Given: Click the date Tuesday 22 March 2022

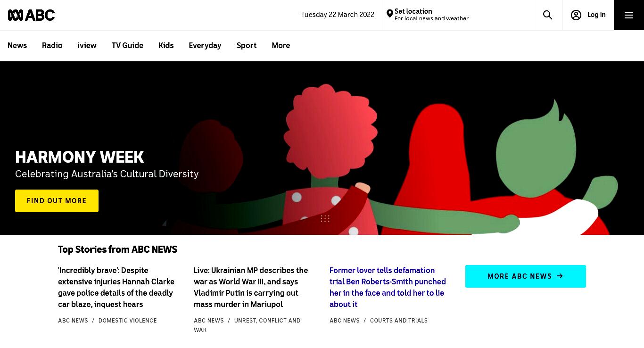Looking at the screenshot, I should tap(338, 15).
